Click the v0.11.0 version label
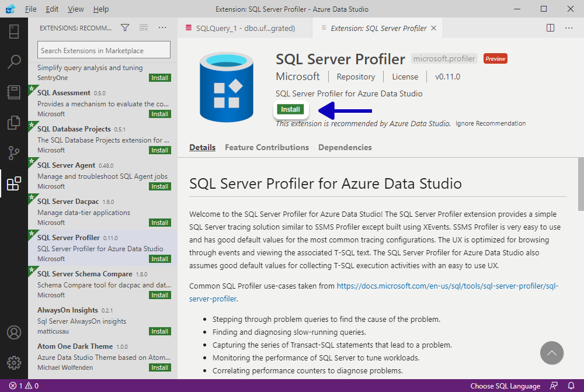This screenshot has width=584, height=392. 447,77
